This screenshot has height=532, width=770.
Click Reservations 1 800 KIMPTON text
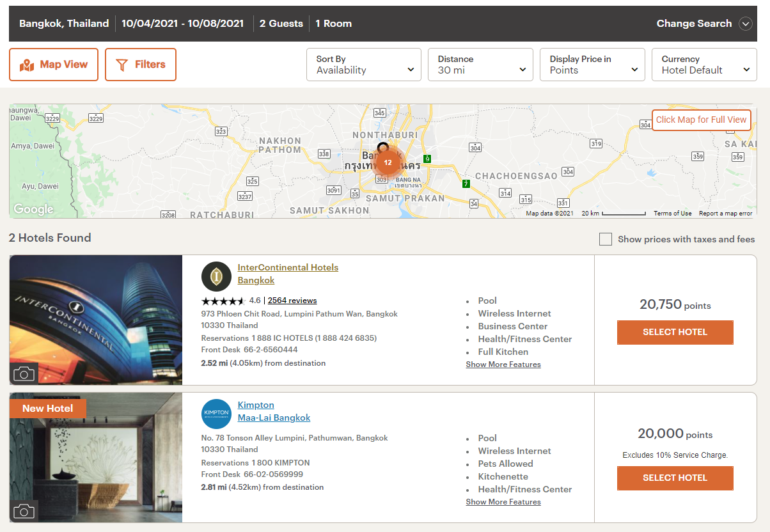pos(255,463)
